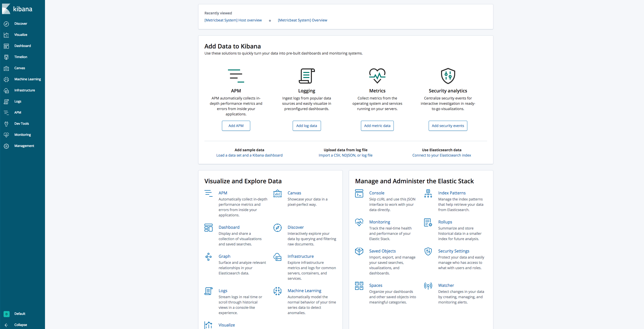Image resolution: width=644 pixels, height=329 pixels.
Task: Select Add metric data button
Action: (377, 125)
